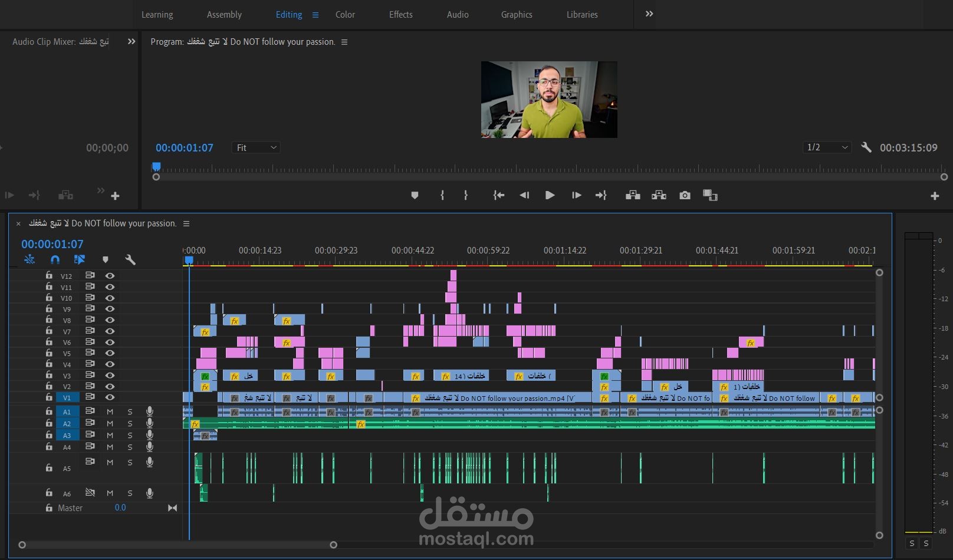
Task: Toggle insert sequences as nests option
Action: pyautogui.click(x=29, y=259)
